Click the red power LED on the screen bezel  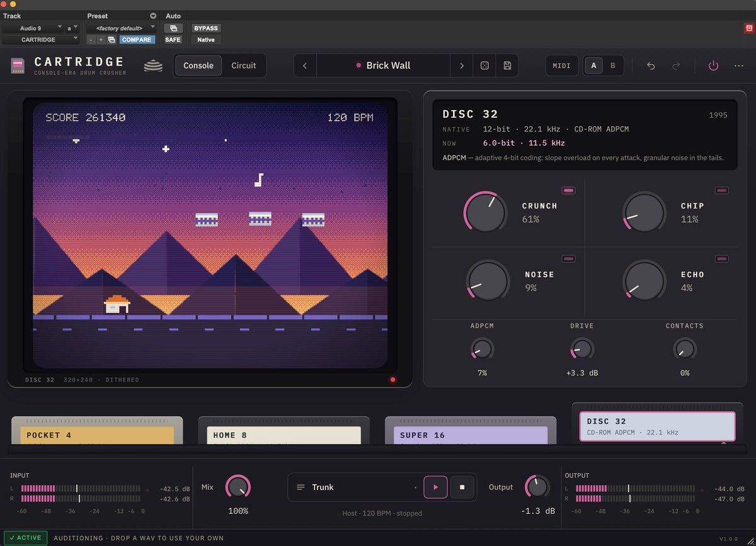point(393,380)
